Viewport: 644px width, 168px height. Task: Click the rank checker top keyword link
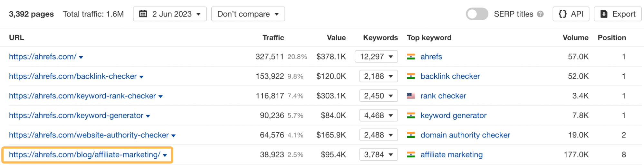[443, 96]
